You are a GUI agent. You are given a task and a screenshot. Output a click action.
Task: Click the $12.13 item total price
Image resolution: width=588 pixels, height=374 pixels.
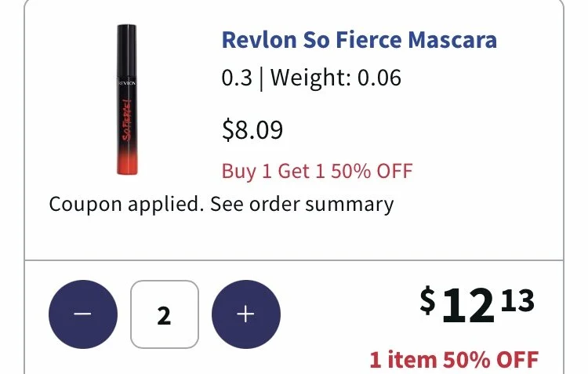477,304
